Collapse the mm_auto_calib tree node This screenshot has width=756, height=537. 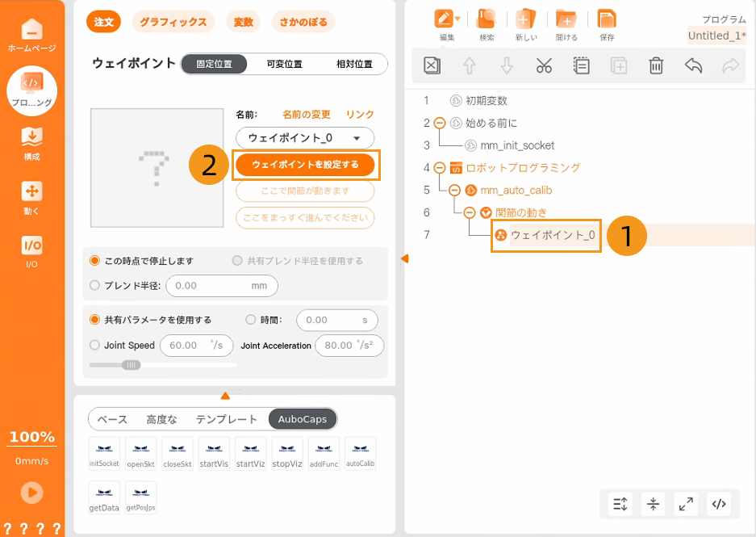454,191
